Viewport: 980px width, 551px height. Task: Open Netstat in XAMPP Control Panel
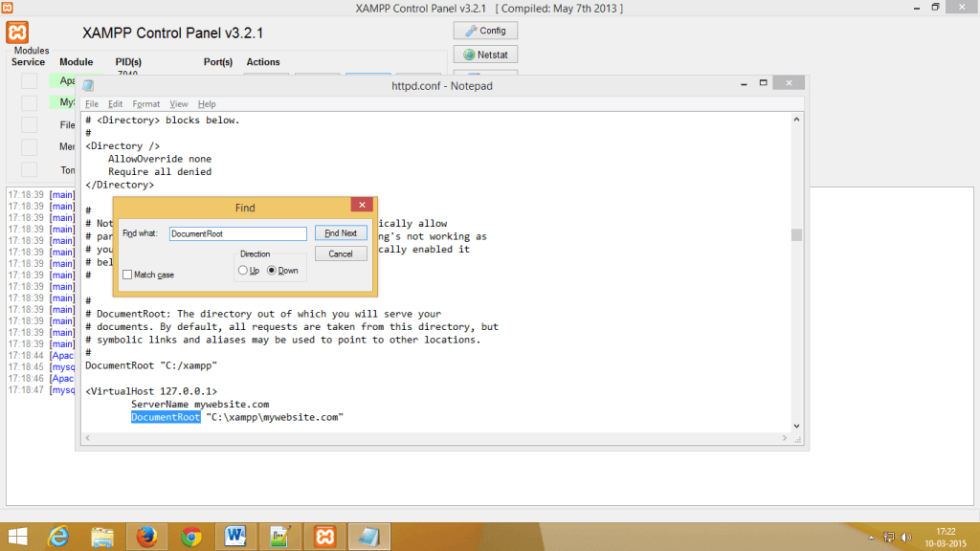485,55
